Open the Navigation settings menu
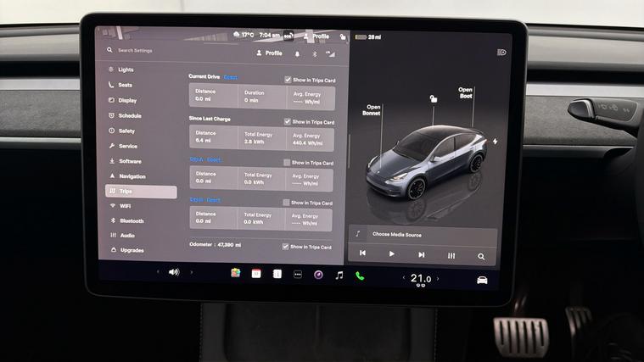This screenshot has height=362, width=644. click(132, 176)
